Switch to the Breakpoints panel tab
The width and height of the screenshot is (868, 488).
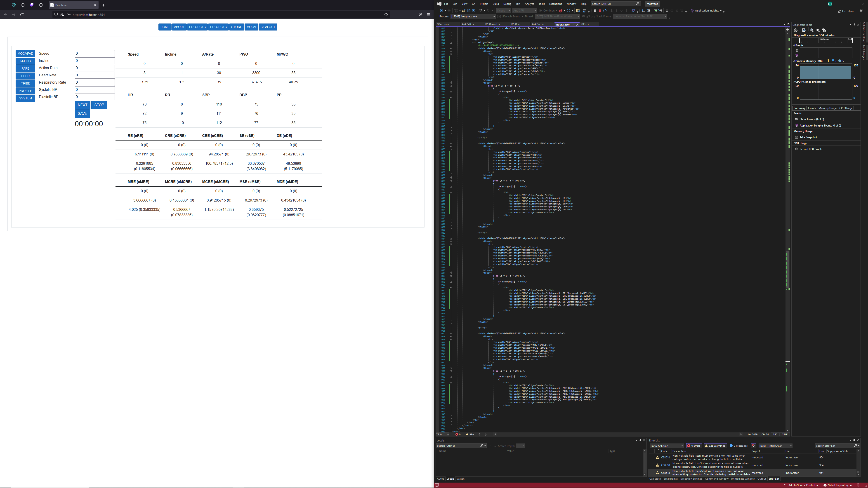coord(670,479)
